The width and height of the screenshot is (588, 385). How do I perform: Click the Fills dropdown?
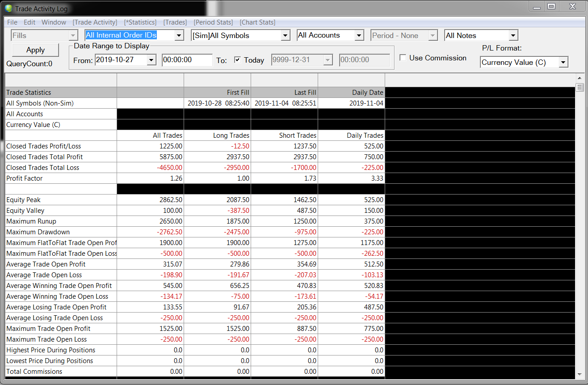coord(45,35)
